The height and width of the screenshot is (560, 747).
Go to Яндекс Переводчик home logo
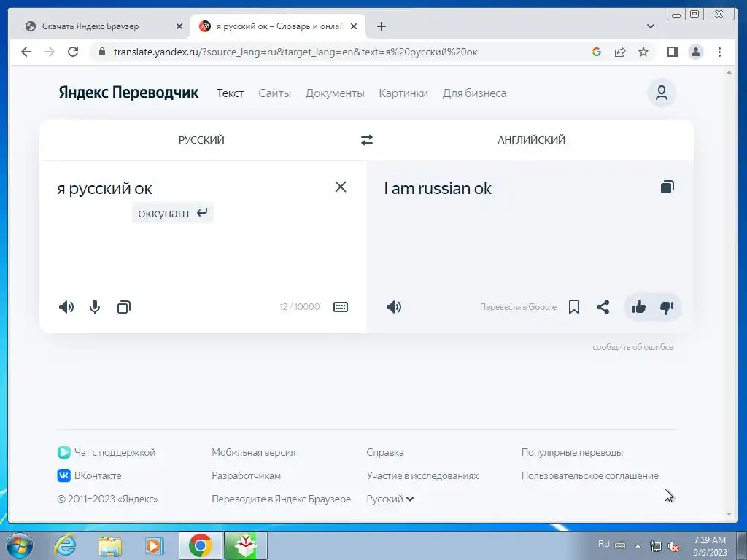tap(128, 93)
